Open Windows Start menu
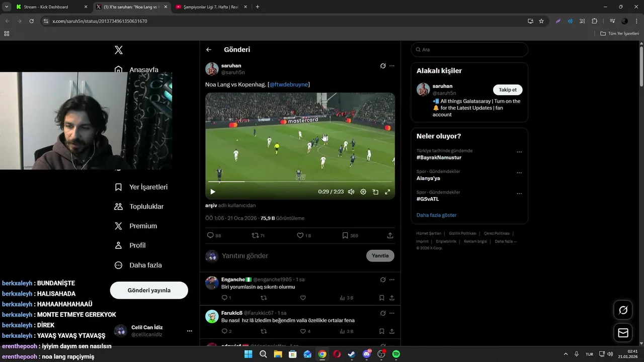Image resolution: width=644 pixels, height=362 pixels. point(248,354)
